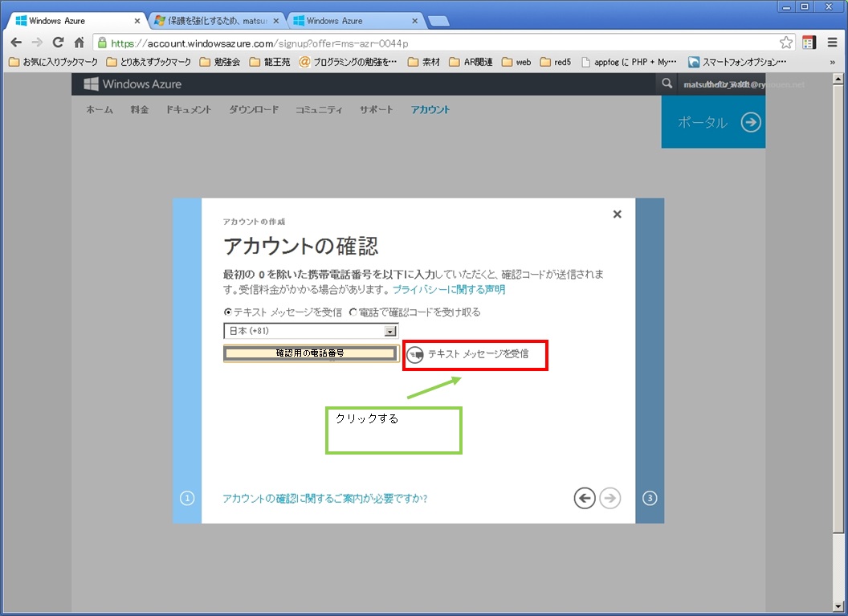Screen dimensions: 848x616
Task: Close the 保護を強化するため tab
Action: click(275, 21)
